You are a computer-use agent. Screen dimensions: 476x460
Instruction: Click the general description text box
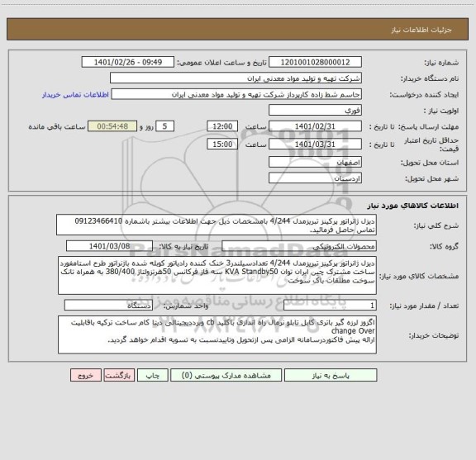pos(217,225)
